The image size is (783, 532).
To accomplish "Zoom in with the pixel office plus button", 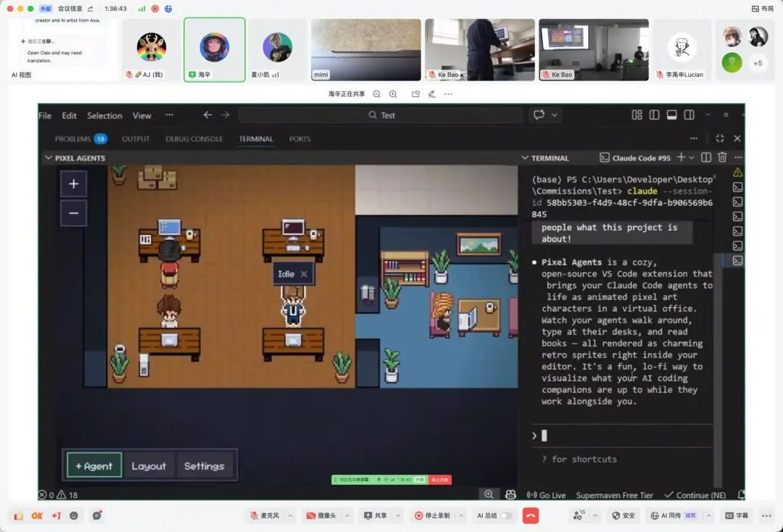I will [x=73, y=184].
